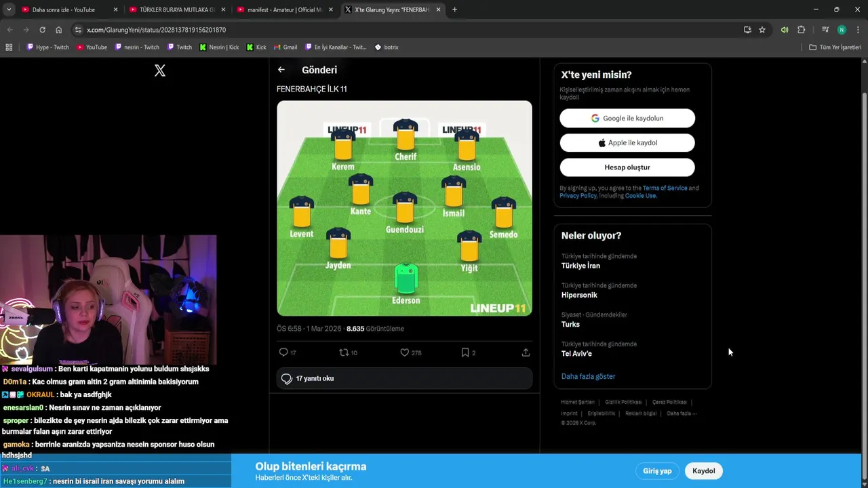This screenshot has height=488, width=868.
Task: Open Privacy Policy link
Action: pyautogui.click(x=578, y=195)
